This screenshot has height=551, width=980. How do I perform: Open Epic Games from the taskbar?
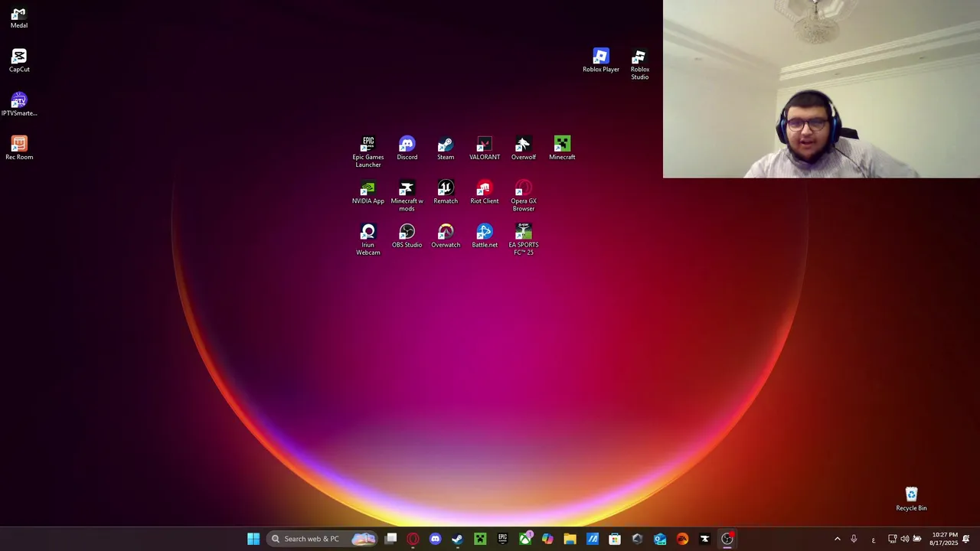pos(502,539)
